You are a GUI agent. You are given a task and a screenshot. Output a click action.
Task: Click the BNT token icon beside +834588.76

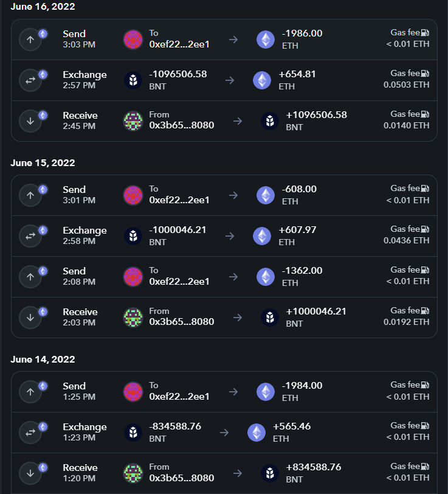[x=270, y=473]
